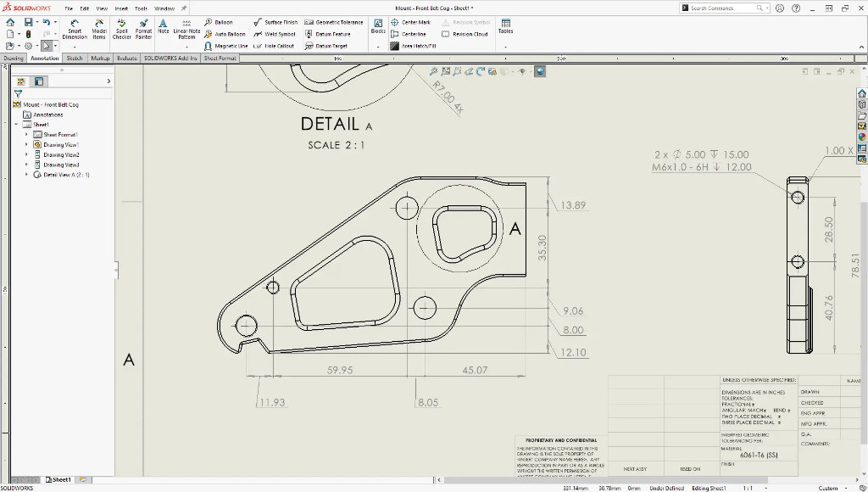Save the drawing with the Save icon
Viewport: 868px width, 492px height.
click(28, 22)
